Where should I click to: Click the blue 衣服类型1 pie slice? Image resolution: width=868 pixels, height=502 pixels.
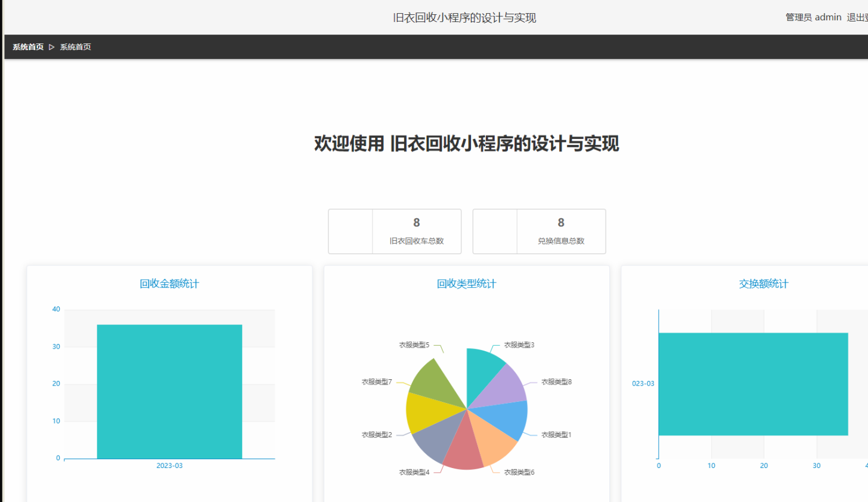pyautogui.click(x=506, y=417)
